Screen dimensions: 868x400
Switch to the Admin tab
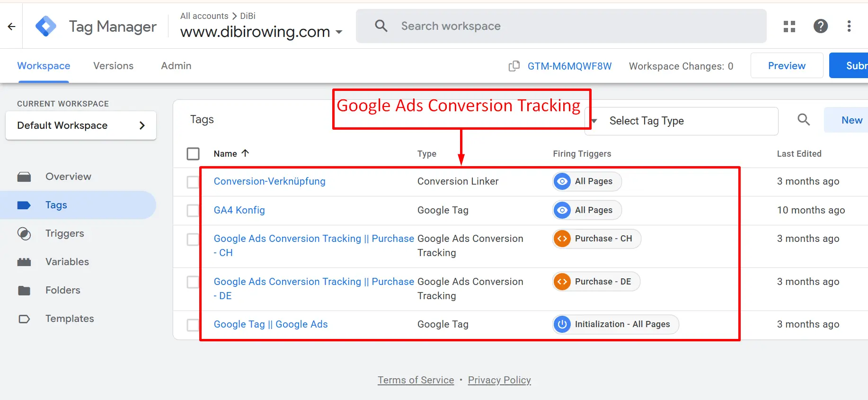point(176,66)
